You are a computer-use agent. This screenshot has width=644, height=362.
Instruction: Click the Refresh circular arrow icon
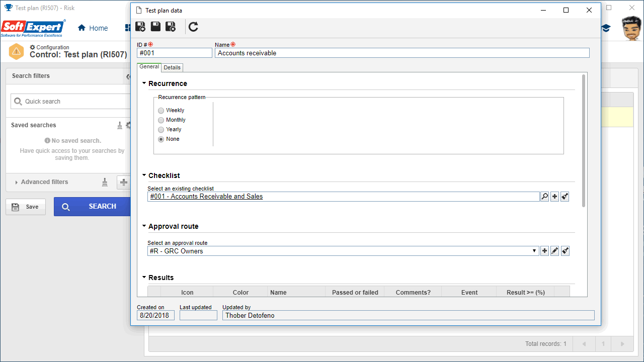pos(193,27)
